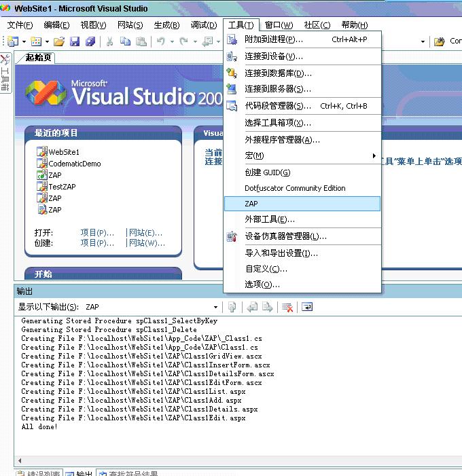Image resolution: width=462 pixels, height=476 pixels.
Task: Go to previous message in Output
Action: point(252,307)
